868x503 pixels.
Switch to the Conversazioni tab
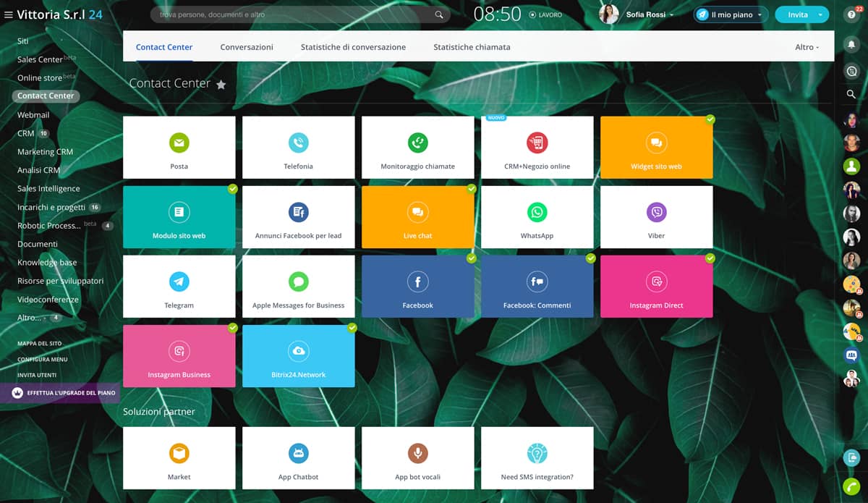[x=247, y=47]
